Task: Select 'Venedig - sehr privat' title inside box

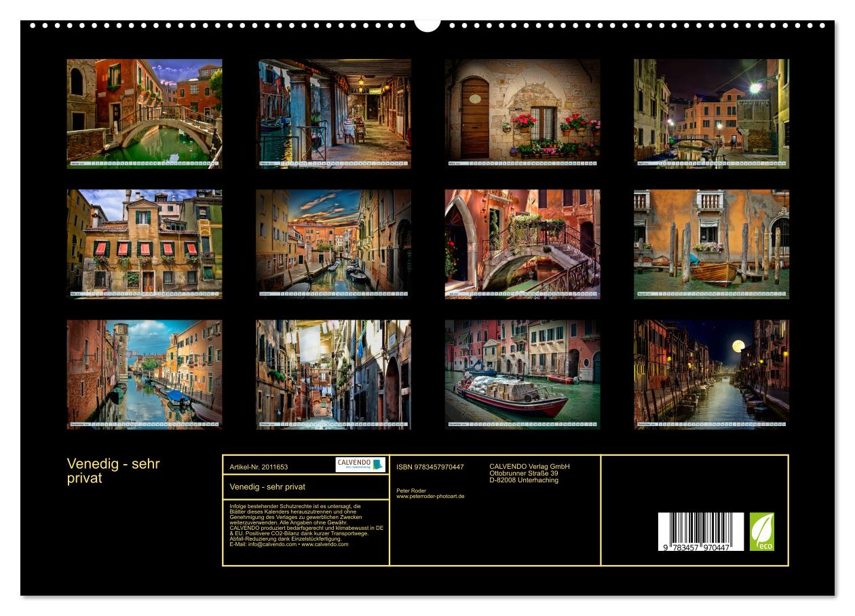Action: tap(267, 486)
